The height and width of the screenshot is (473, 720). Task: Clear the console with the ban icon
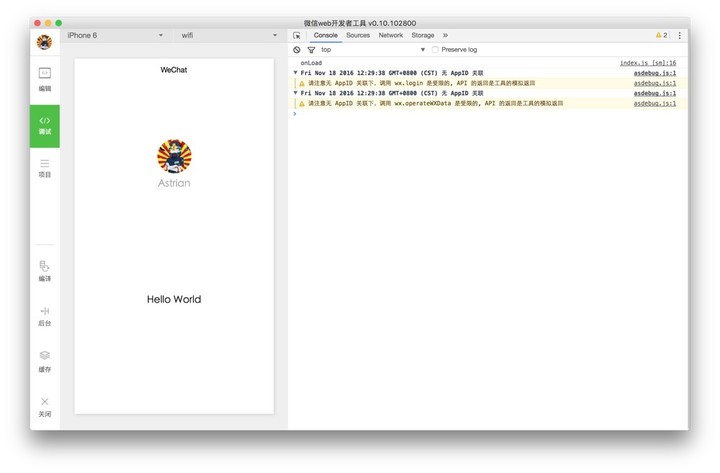pos(297,50)
